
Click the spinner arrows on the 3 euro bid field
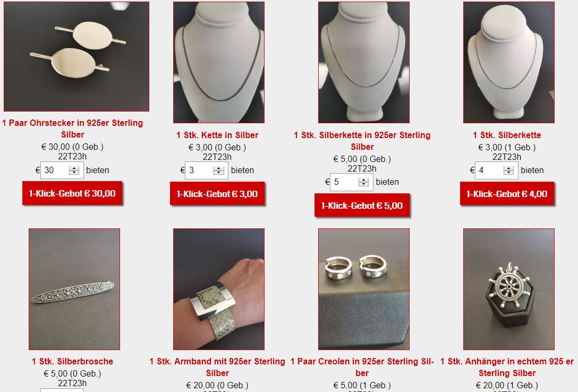[218, 170]
